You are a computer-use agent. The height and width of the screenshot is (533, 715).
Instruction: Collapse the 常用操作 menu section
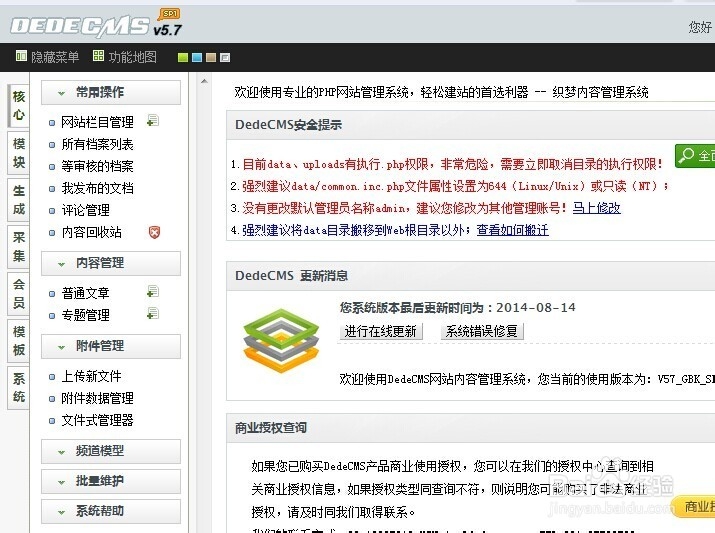click(x=111, y=93)
